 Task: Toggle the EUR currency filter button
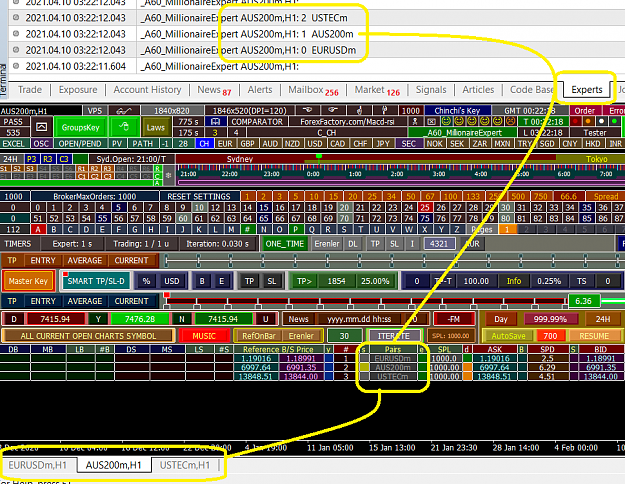(225, 144)
